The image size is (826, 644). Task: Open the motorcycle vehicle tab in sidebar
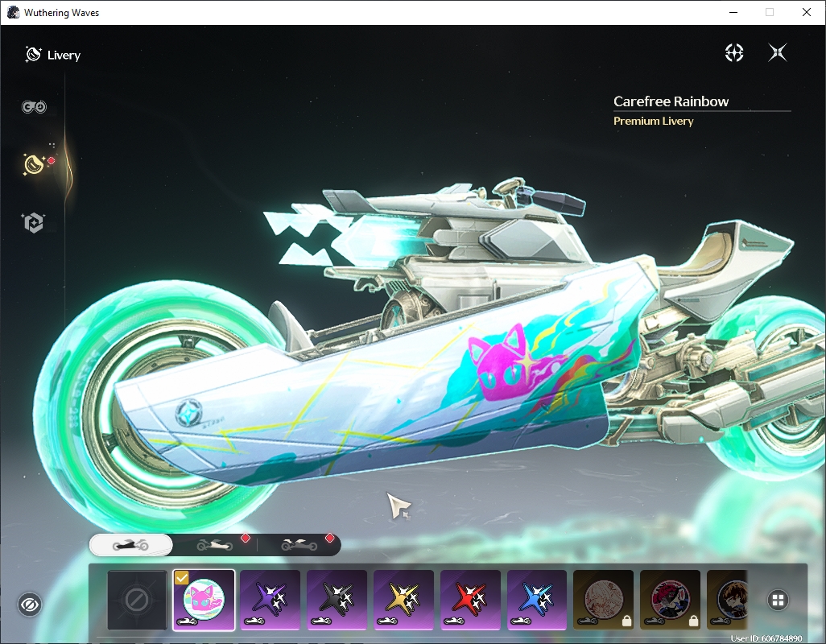click(x=34, y=107)
